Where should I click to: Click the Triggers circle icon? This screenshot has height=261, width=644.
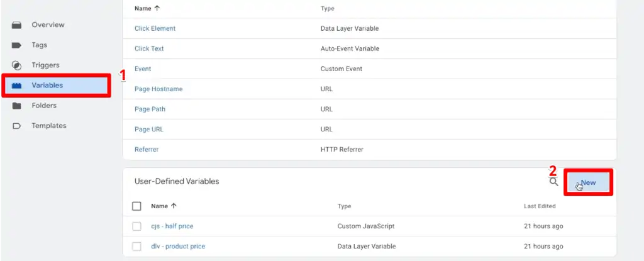click(16, 65)
